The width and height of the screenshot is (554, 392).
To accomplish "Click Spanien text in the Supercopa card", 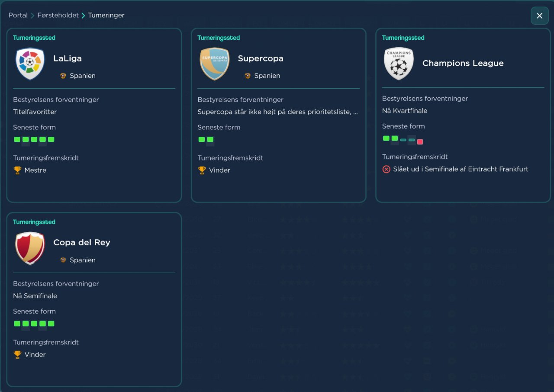I will click(267, 76).
